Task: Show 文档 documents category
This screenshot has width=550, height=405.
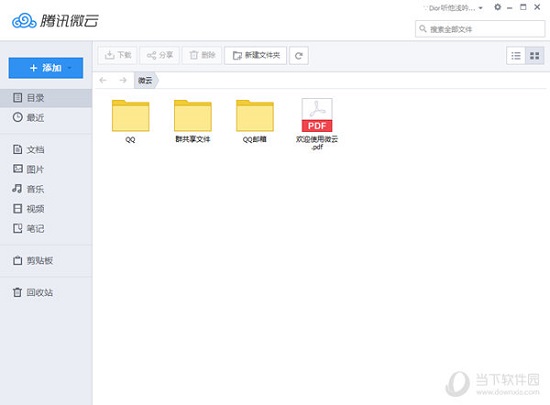Action: pos(46,149)
